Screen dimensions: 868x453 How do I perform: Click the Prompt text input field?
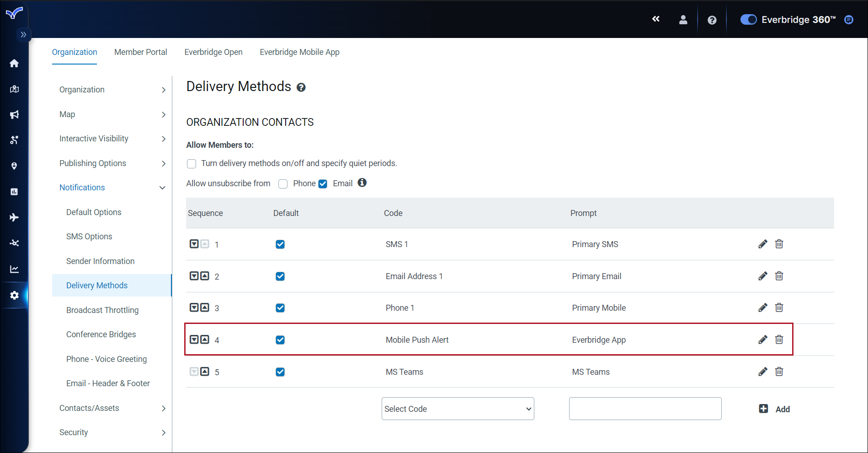[x=645, y=409]
